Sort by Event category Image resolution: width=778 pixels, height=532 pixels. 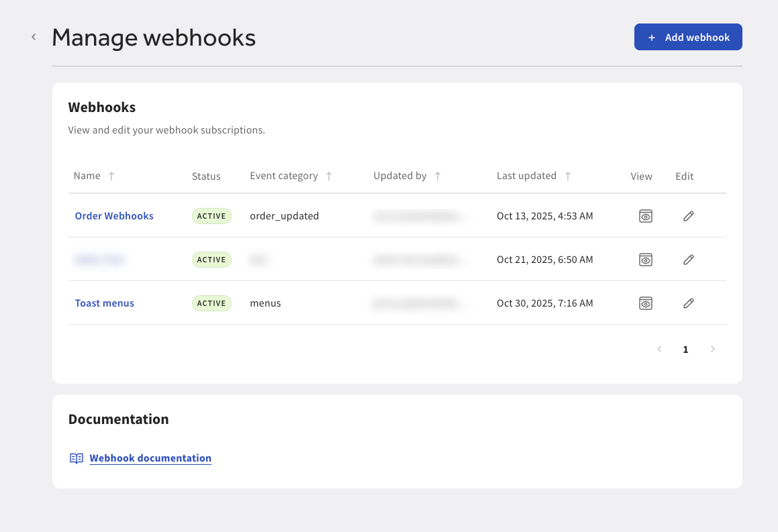329,176
